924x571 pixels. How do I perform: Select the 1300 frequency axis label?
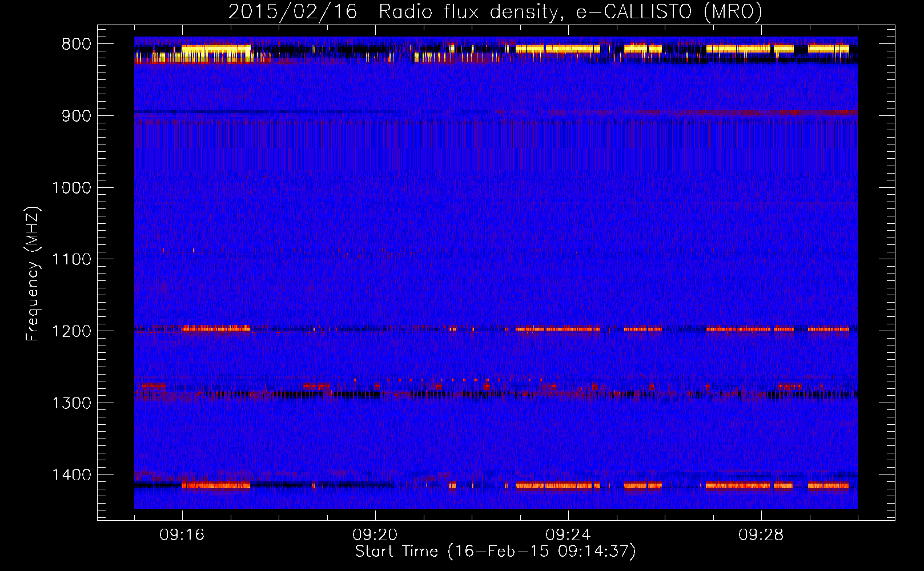click(71, 403)
